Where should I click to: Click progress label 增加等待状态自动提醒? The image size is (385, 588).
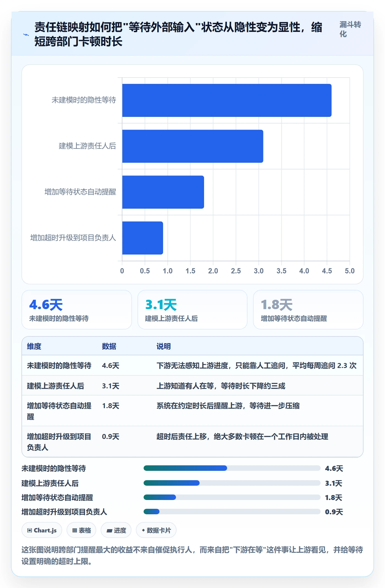click(x=57, y=497)
